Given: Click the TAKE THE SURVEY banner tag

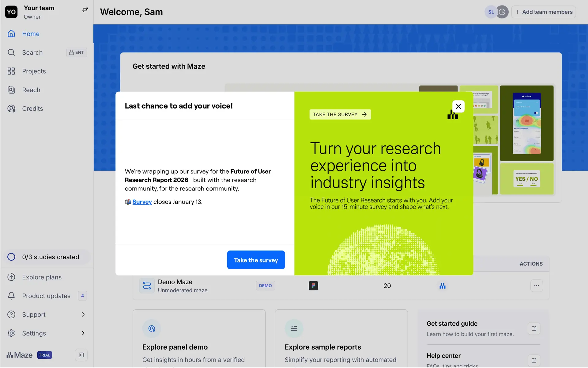Looking at the screenshot, I should pyautogui.click(x=340, y=114).
